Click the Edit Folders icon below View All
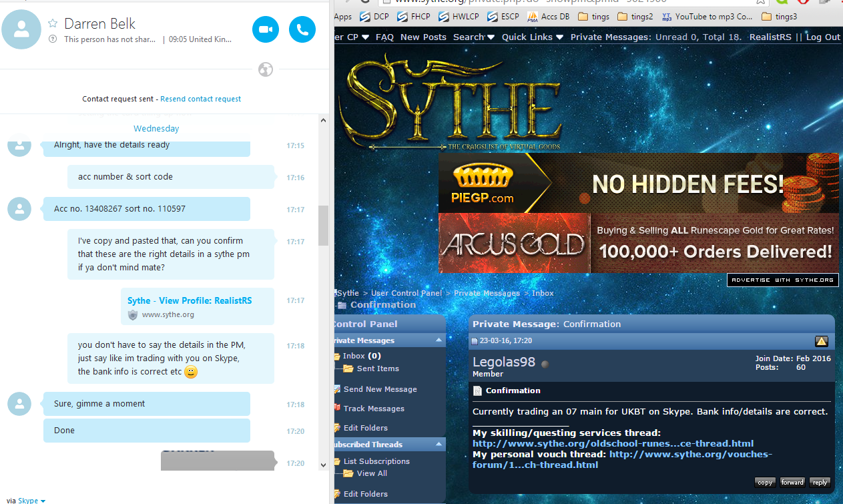 [x=338, y=494]
